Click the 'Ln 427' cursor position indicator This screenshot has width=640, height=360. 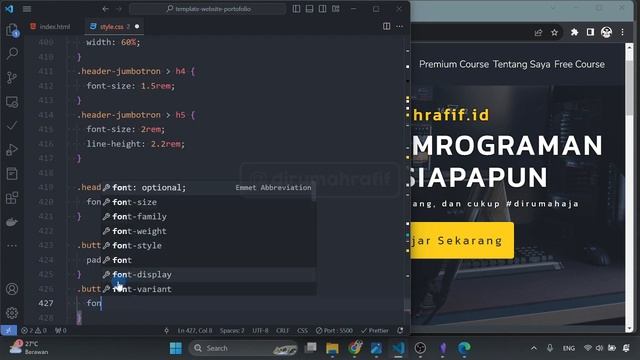[195, 330]
